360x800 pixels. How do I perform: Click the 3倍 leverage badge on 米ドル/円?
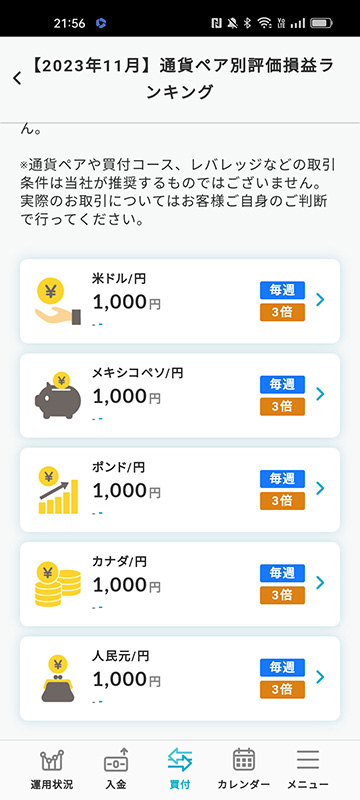[282, 312]
